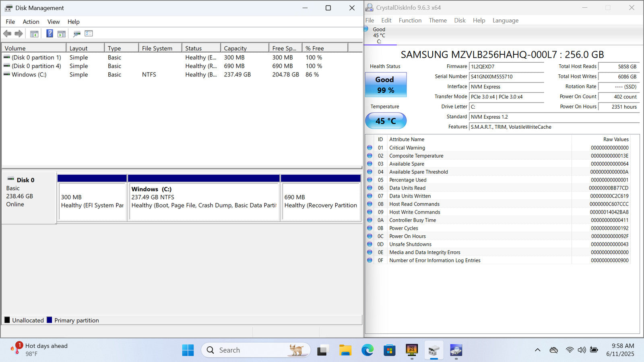Select the Controller Busy Time attribute row
Image resolution: width=644 pixels, height=362 pixels.
pyautogui.click(x=498, y=220)
